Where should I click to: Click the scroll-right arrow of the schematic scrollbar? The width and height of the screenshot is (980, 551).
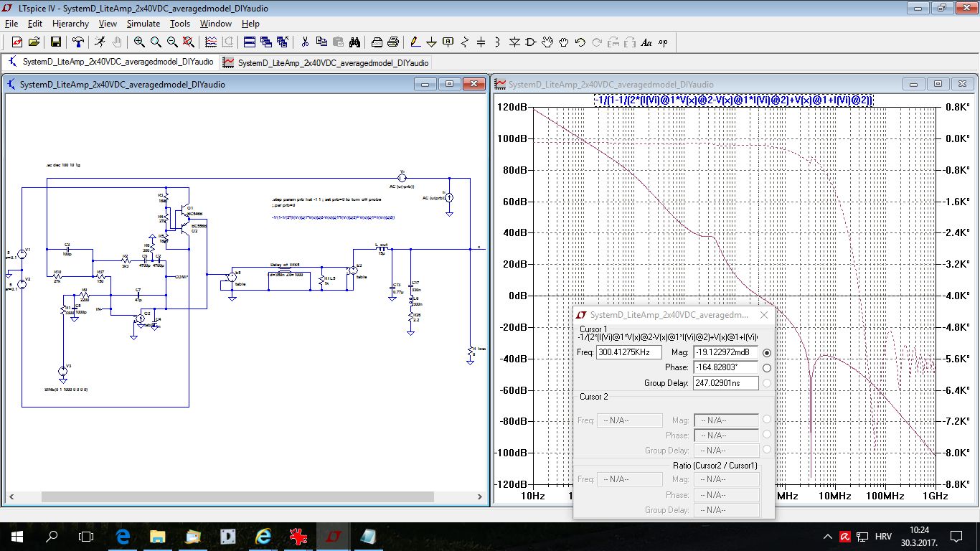481,496
